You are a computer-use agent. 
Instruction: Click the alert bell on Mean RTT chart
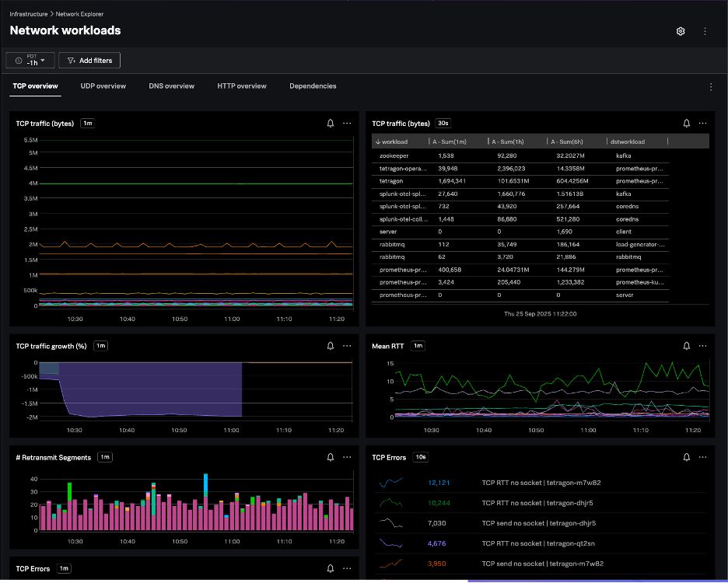tap(687, 346)
